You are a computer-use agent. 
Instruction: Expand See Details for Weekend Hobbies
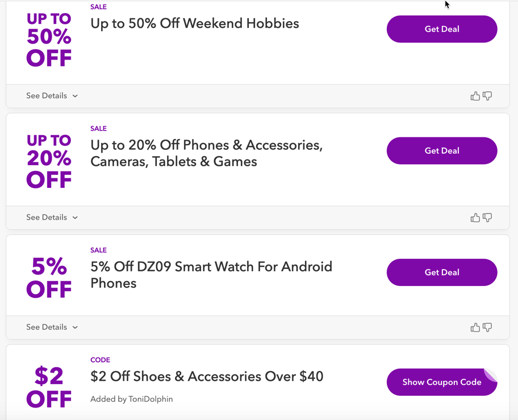click(x=52, y=96)
